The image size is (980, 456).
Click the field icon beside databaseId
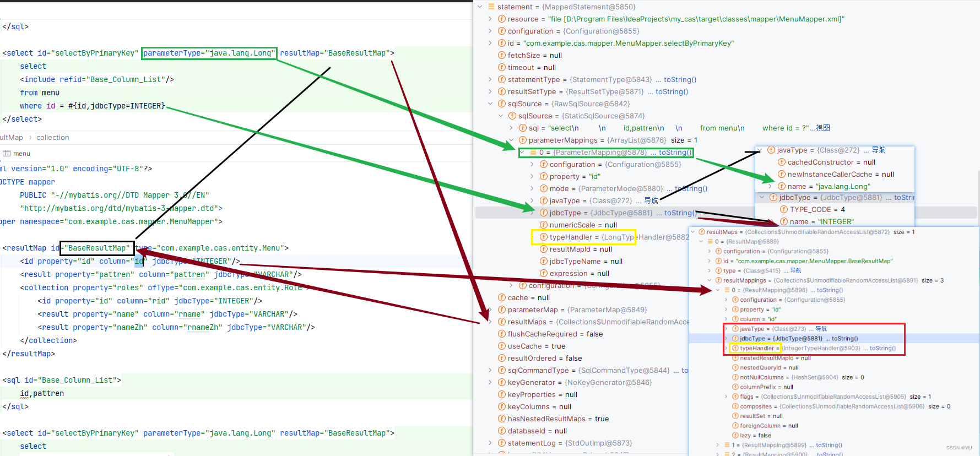tap(502, 431)
